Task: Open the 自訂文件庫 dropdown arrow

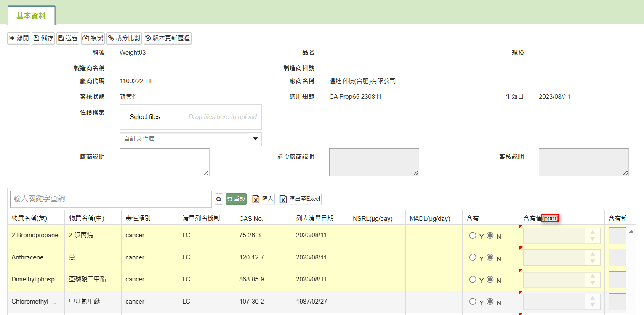Action: (255, 139)
